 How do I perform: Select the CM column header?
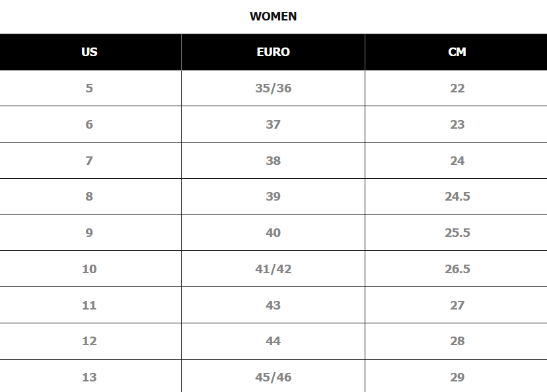click(x=456, y=52)
